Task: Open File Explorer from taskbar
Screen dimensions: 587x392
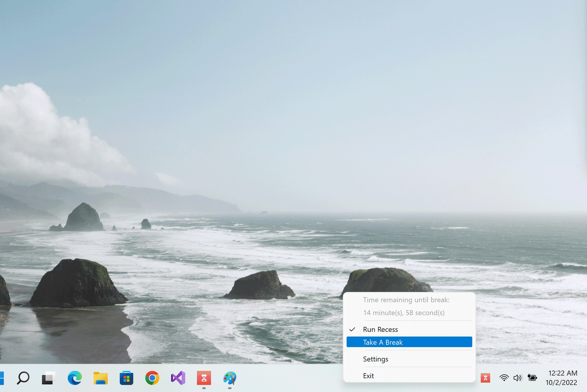Action: [x=100, y=378]
